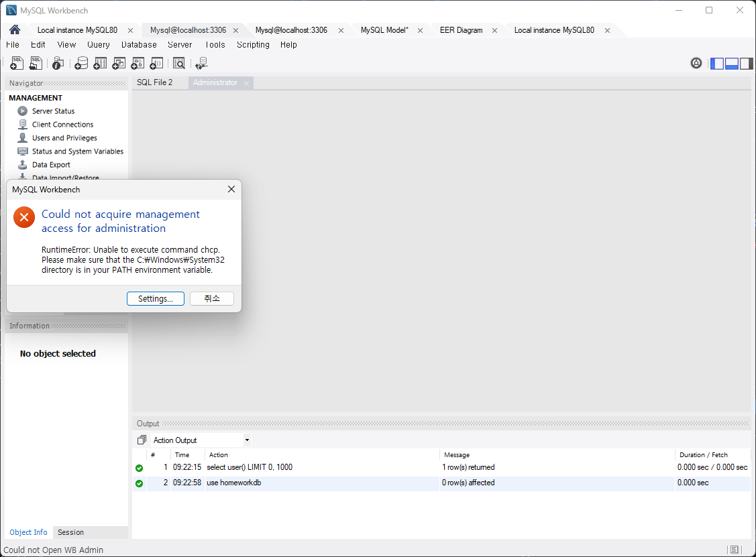The height and width of the screenshot is (557, 756).
Task: Open Status and System Variables
Action: coord(78,151)
